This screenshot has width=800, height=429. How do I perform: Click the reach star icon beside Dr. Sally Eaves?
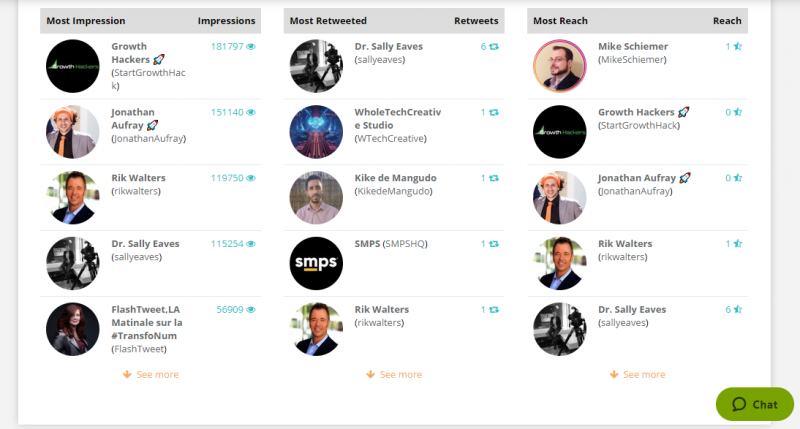[738, 310]
